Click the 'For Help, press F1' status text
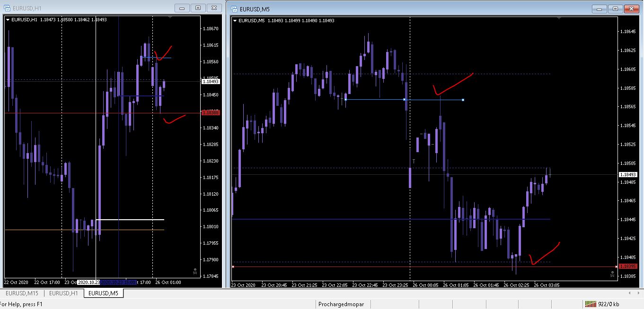 (21, 304)
